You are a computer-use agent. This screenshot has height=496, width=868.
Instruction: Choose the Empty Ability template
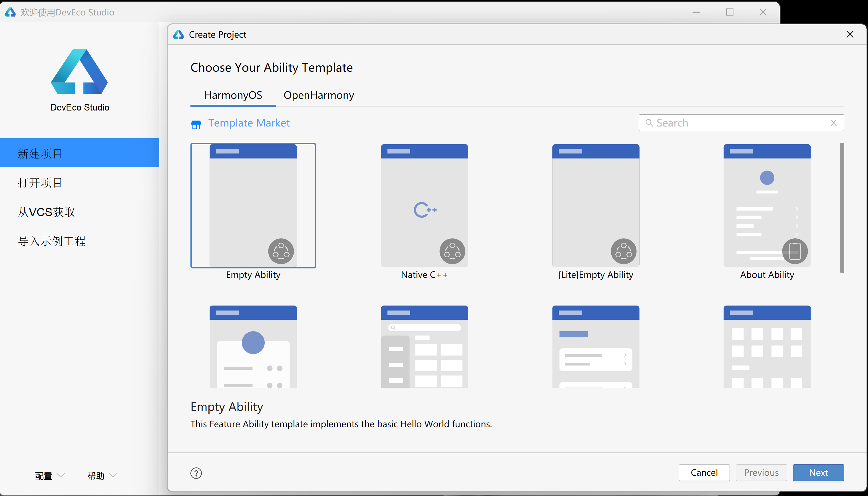click(253, 205)
